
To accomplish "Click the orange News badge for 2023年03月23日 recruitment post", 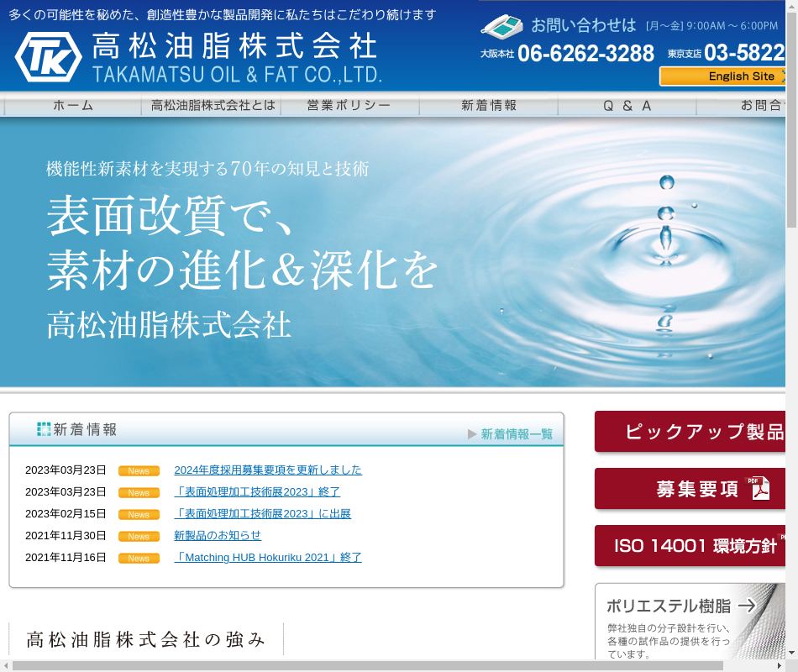I will [x=139, y=471].
